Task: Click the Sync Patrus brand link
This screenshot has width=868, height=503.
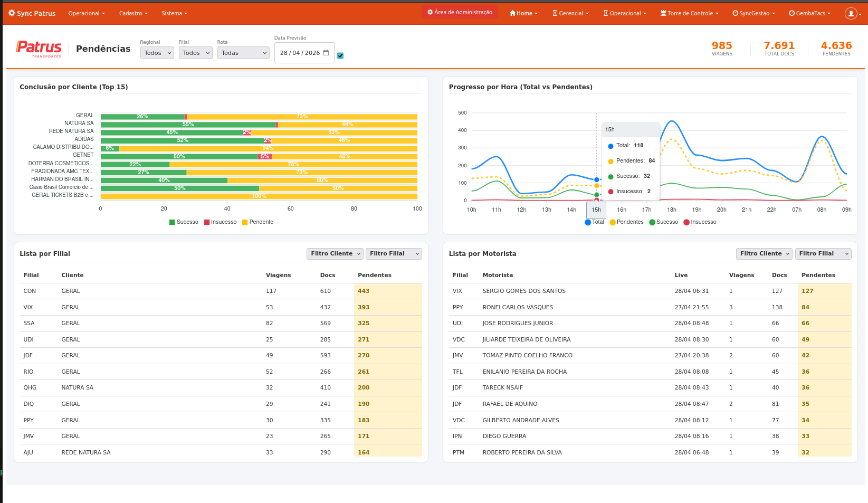Action: [32, 13]
